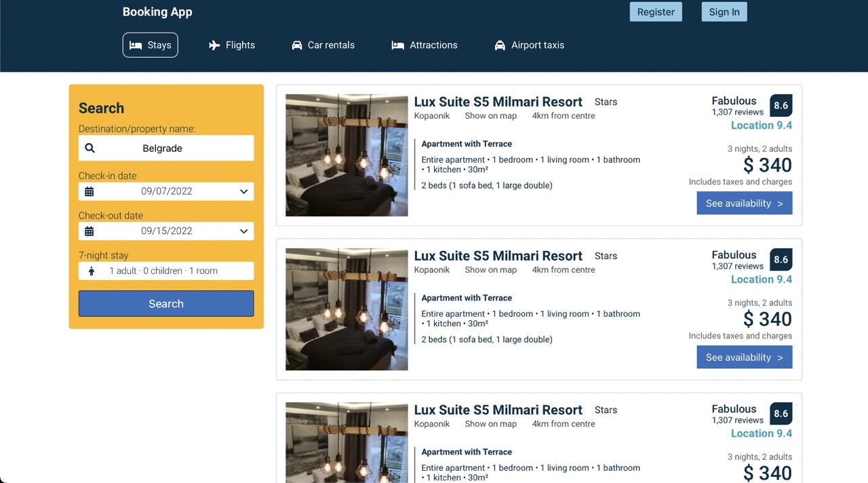The image size is (868, 483).
Task: Click Kopaonik location in first listing
Action: click(x=432, y=116)
